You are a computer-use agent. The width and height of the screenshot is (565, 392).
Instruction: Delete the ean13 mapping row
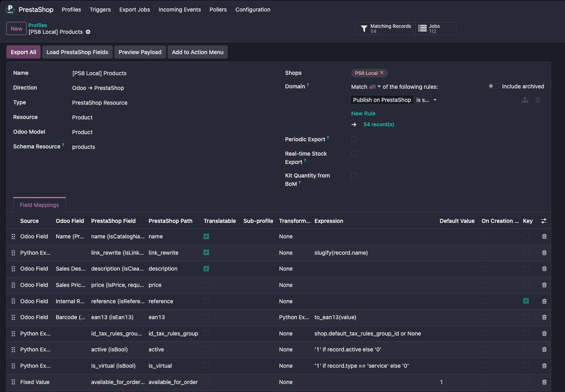coord(544,317)
